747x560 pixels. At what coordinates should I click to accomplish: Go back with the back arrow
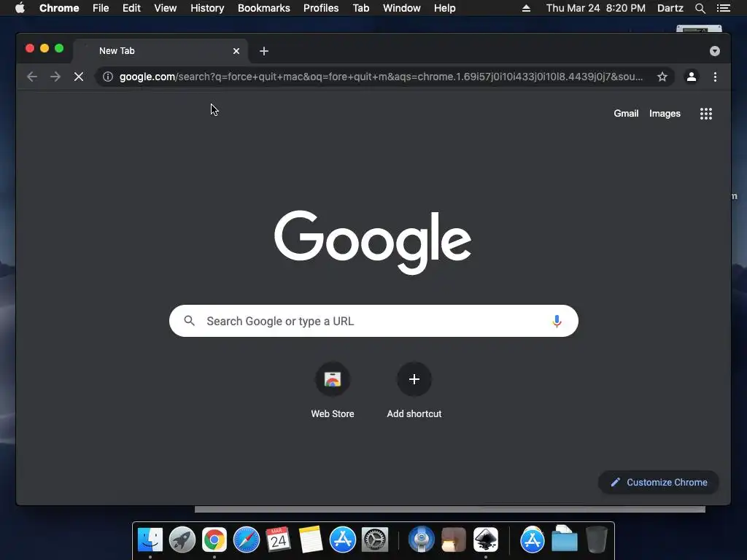point(32,77)
